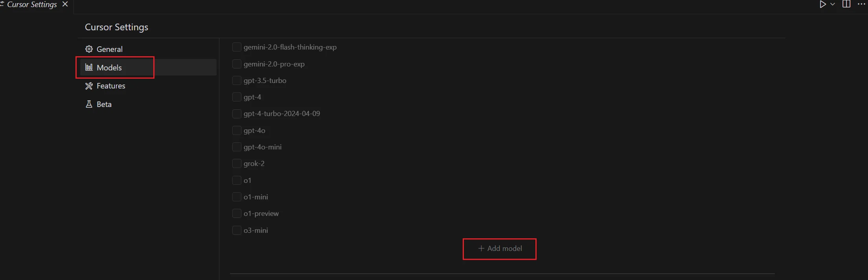Enable gemini-2.0-flash-thinking-exp checkbox
868x280 pixels.
pyautogui.click(x=237, y=47)
